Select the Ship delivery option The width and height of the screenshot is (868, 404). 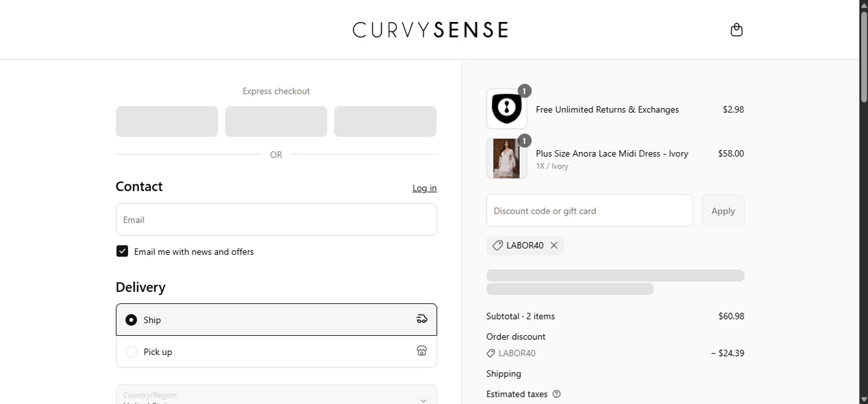(x=276, y=320)
